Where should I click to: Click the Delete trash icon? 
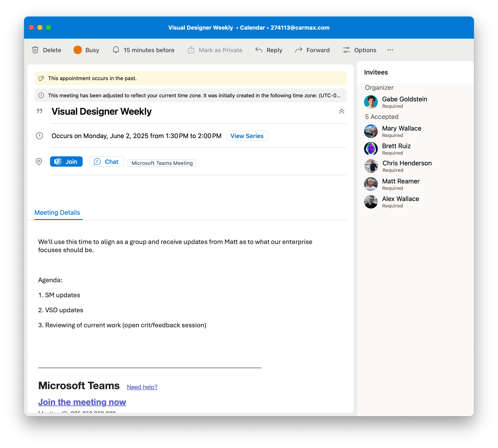(x=35, y=50)
